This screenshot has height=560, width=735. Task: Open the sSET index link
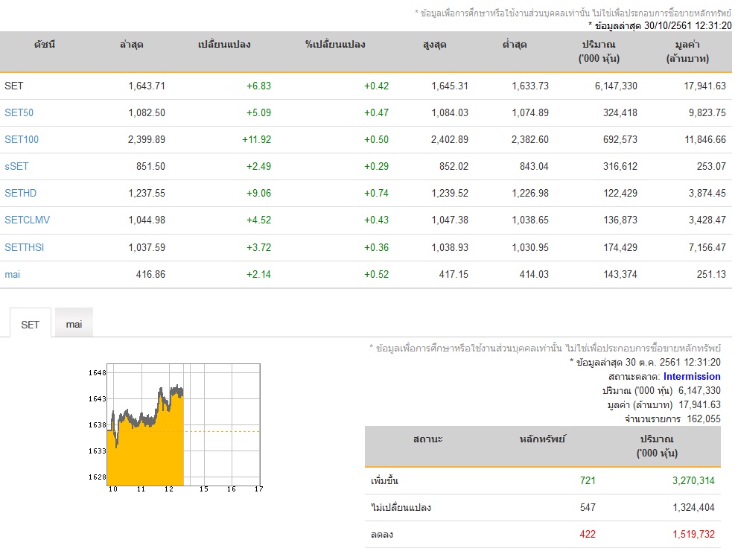pos(16,166)
